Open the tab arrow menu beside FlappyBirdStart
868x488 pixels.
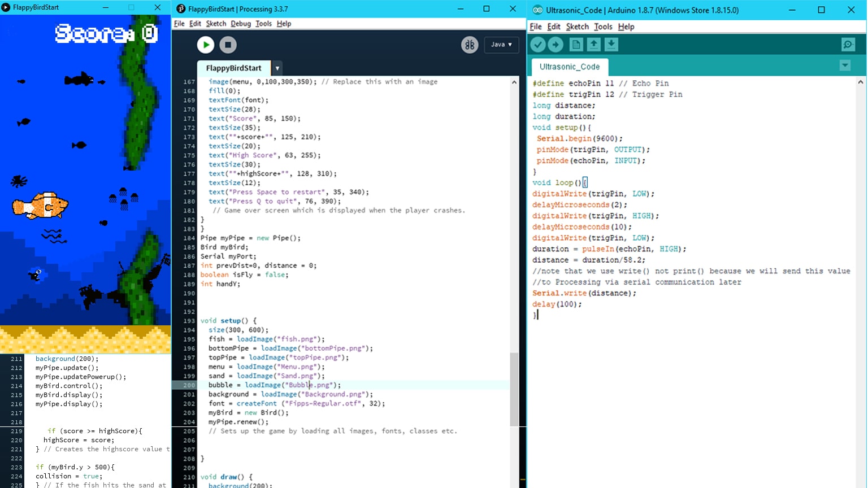pos(277,68)
